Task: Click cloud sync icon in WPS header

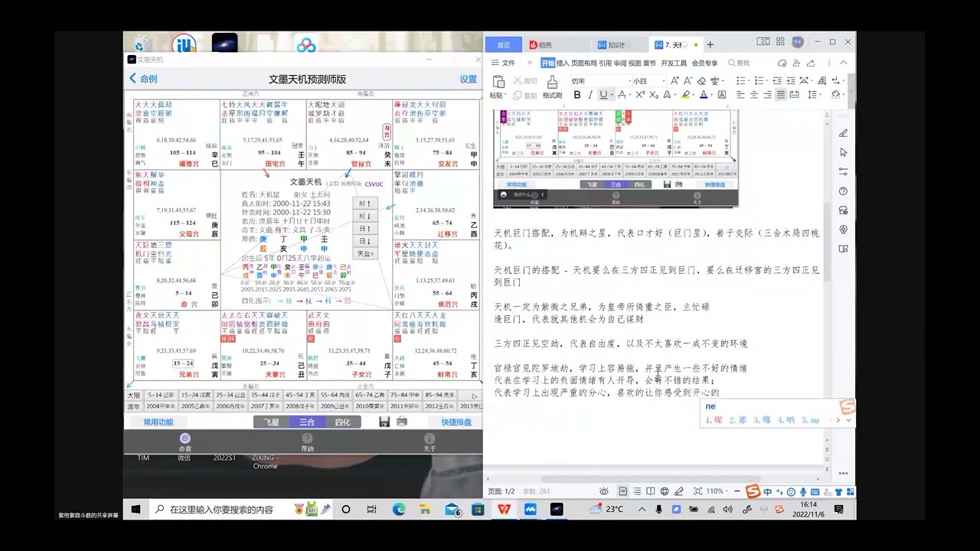Action: (782, 63)
